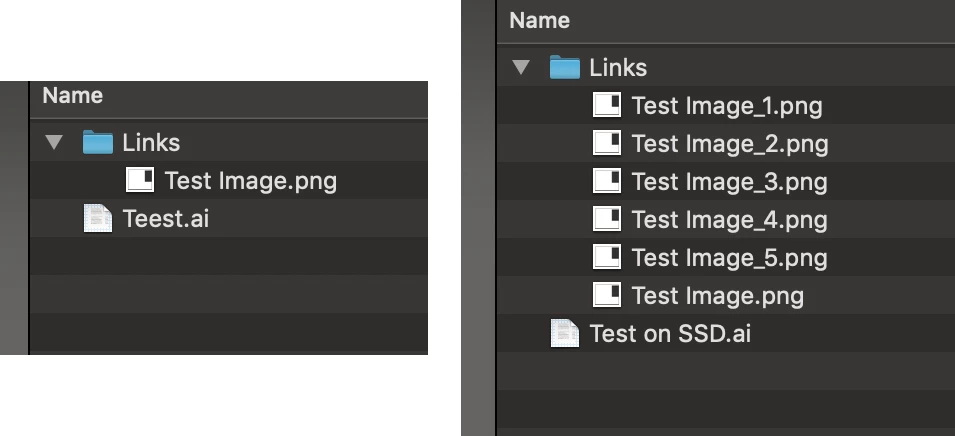This screenshot has height=436, width=955.
Task: Click the Test on SSD.ai file icon
Action: (x=565, y=333)
